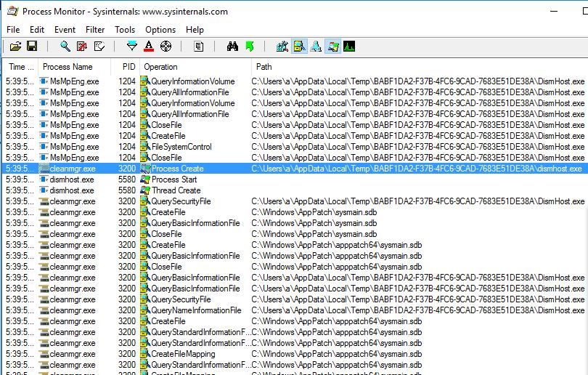588x375 pixels.
Task: Click the Save floppy disk icon
Action: pos(32,47)
